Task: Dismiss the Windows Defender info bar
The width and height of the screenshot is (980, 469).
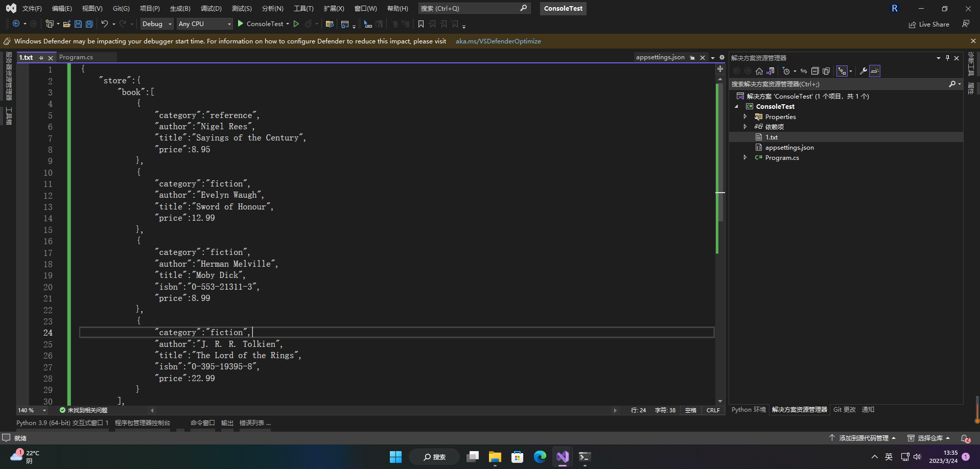Action: (x=973, y=41)
